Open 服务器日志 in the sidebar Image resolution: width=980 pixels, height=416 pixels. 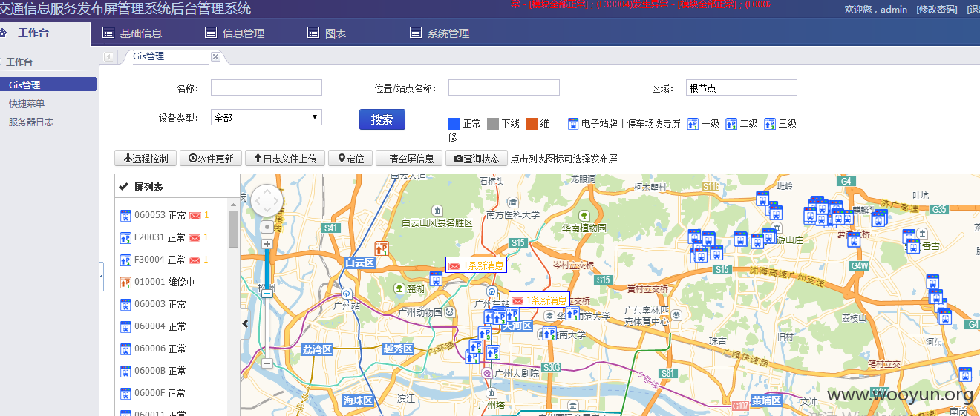tap(31, 122)
